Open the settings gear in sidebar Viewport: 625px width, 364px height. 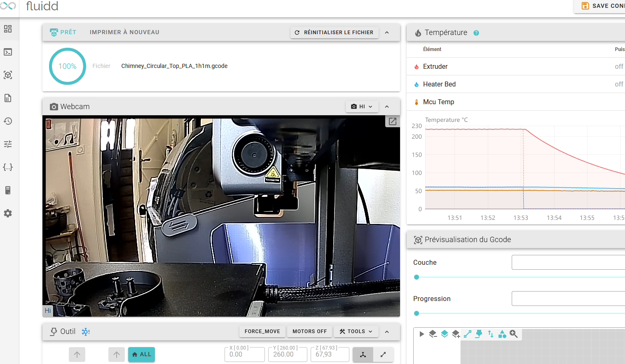coord(8,213)
